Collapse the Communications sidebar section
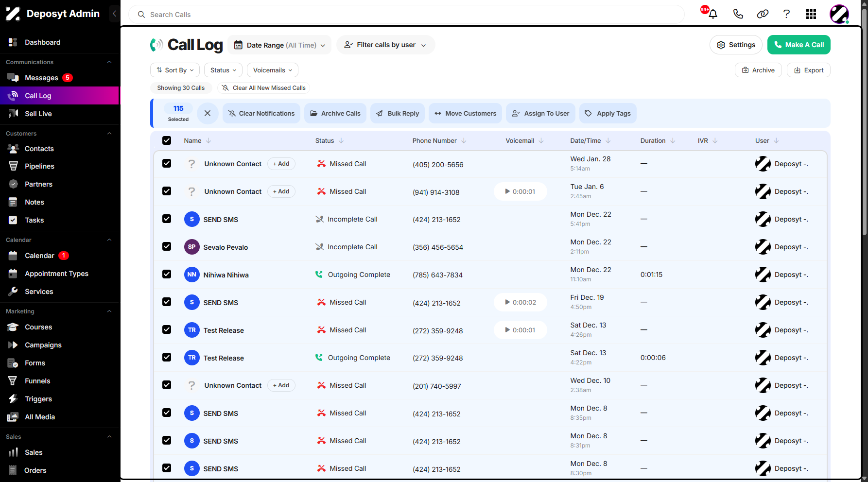The image size is (868, 482). (109, 62)
